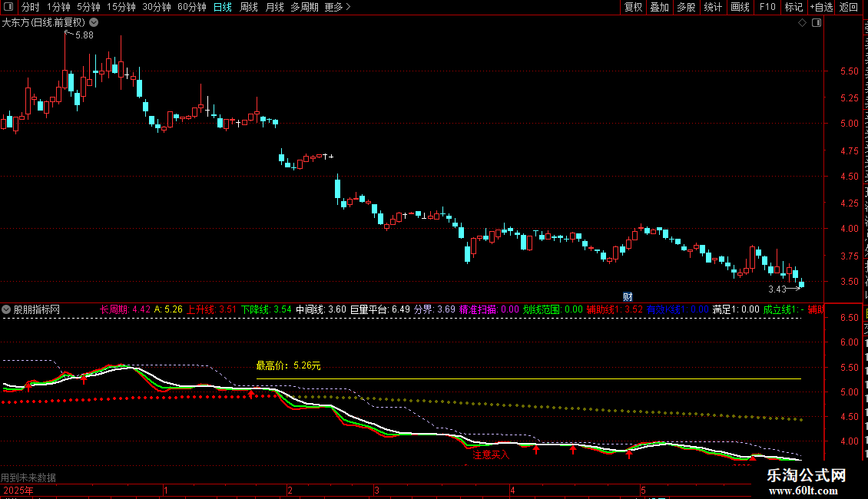Click the 最高价: 5.26元 label
This screenshot has width=868, height=499.
coord(288,365)
